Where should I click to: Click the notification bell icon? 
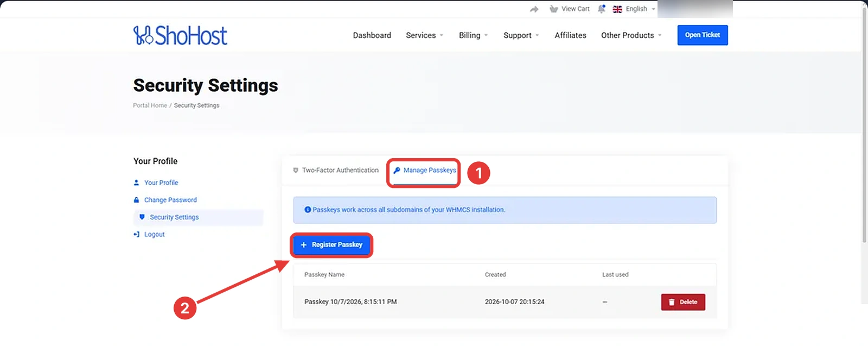[x=601, y=9]
